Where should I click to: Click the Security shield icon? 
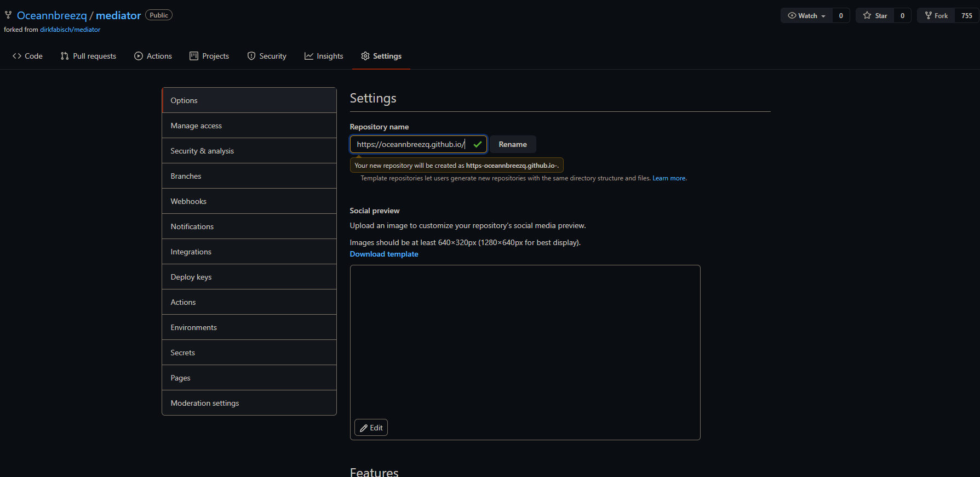[x=251, y=56]
